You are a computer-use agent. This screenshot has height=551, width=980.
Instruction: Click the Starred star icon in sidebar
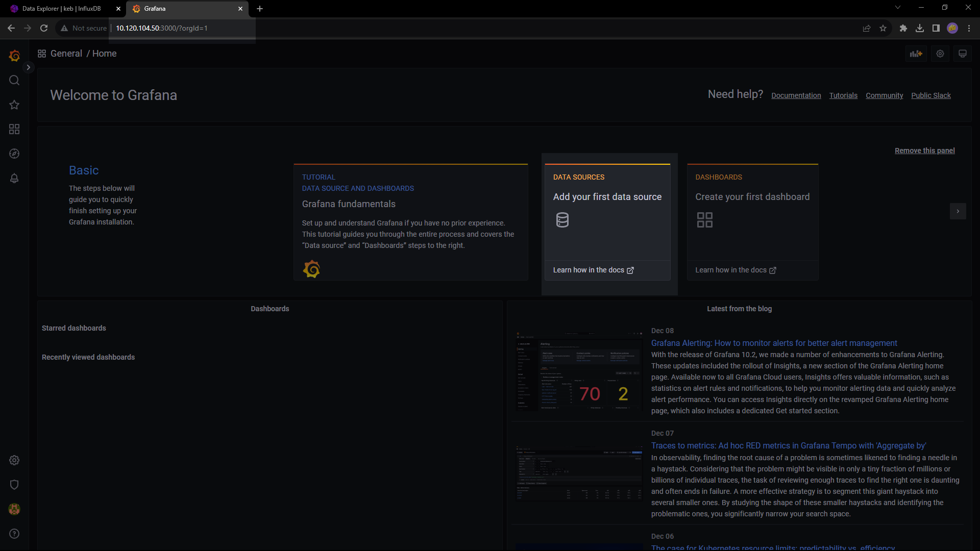coord(14,105)
